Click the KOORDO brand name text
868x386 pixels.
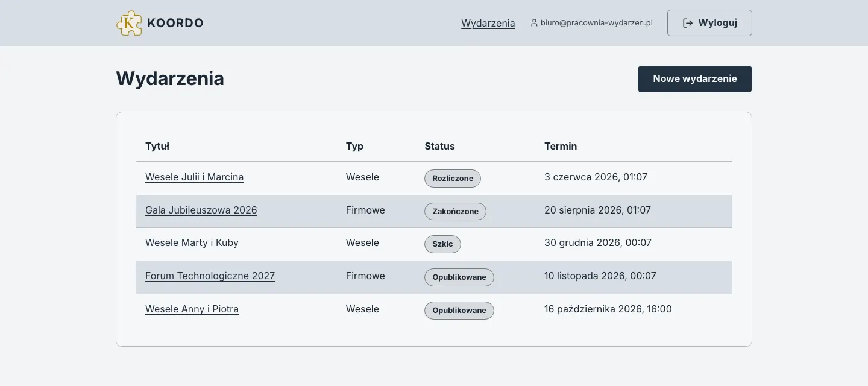pyautogui.click(x=175, y=23)
